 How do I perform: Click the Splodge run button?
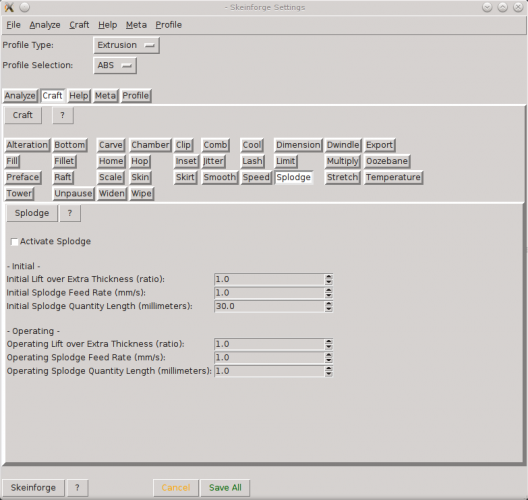[32, 213]
